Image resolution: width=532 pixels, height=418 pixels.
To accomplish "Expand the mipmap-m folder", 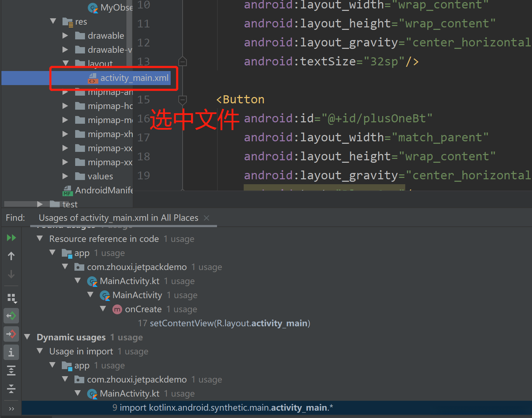I will 65,120.
